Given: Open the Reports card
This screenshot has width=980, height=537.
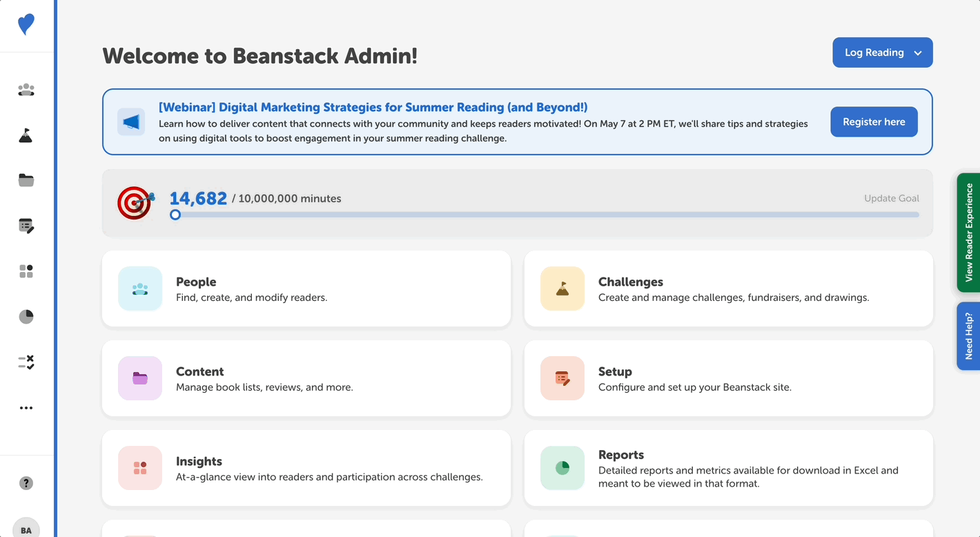Looking at the screenshot, I should 728,468.
